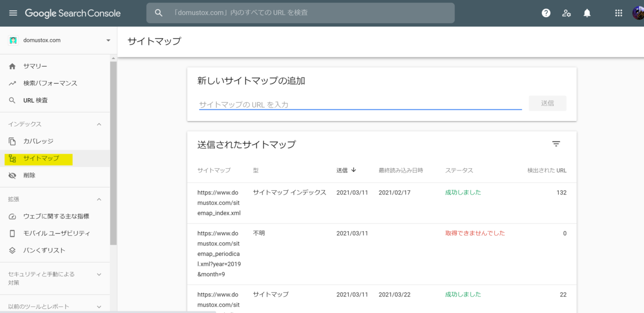Open the sitemap_index.xml row

pos(382,203)
